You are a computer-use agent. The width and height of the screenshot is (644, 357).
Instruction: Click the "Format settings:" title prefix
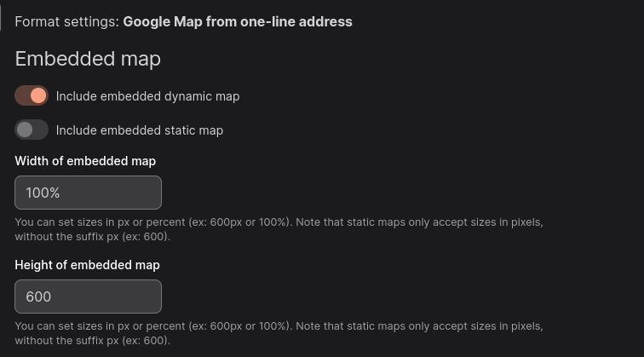tap(66, 21)
